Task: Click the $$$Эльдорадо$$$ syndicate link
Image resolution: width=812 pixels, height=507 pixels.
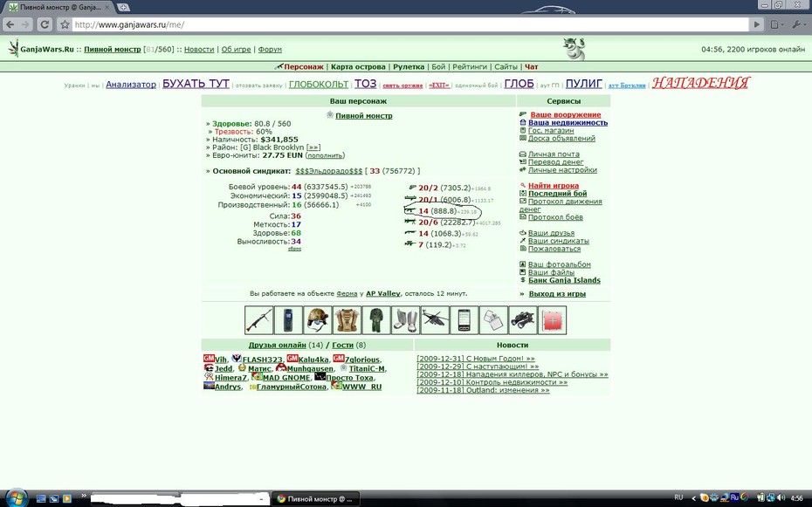Action: [x=329, y=171]
